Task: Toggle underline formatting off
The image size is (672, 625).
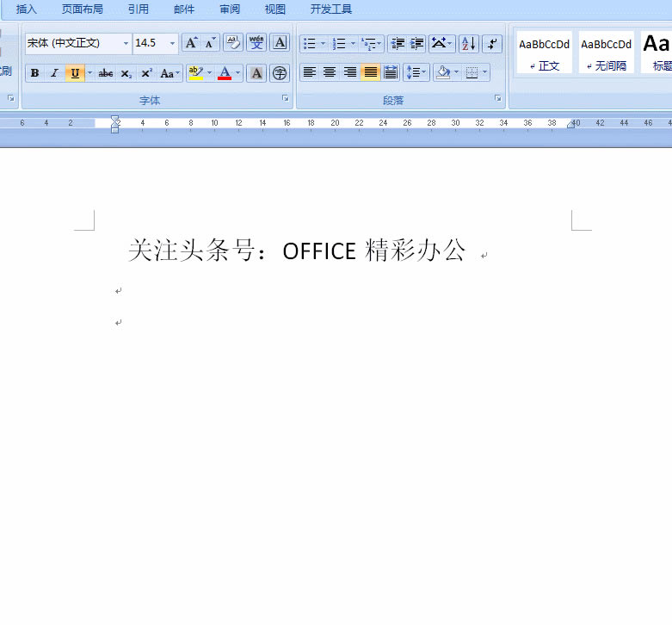Action: (75, 73)
